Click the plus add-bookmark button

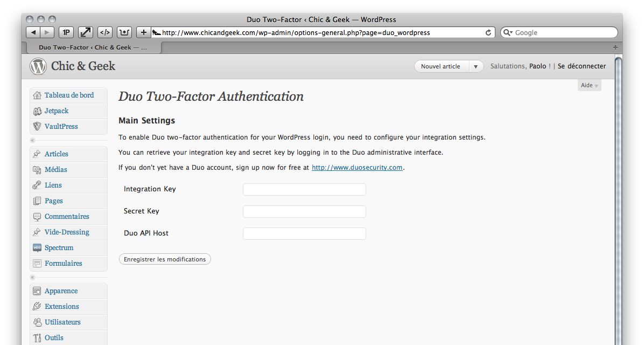click(x=143, y=32)
